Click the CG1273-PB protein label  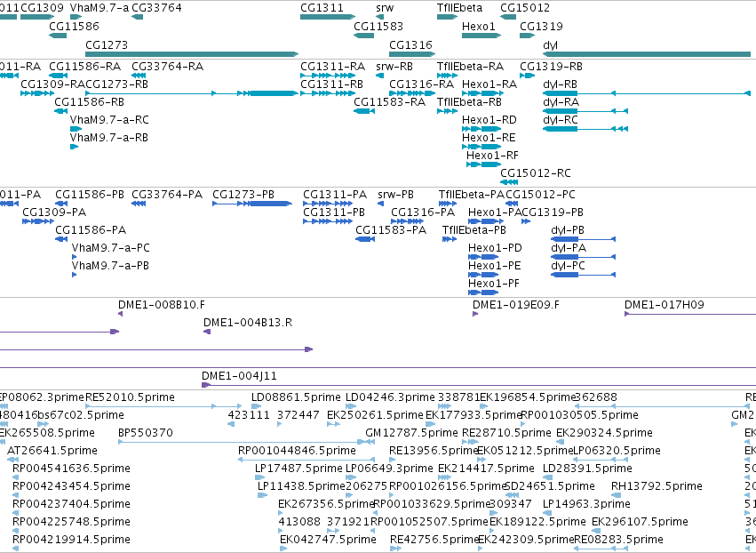click(243, 195)
